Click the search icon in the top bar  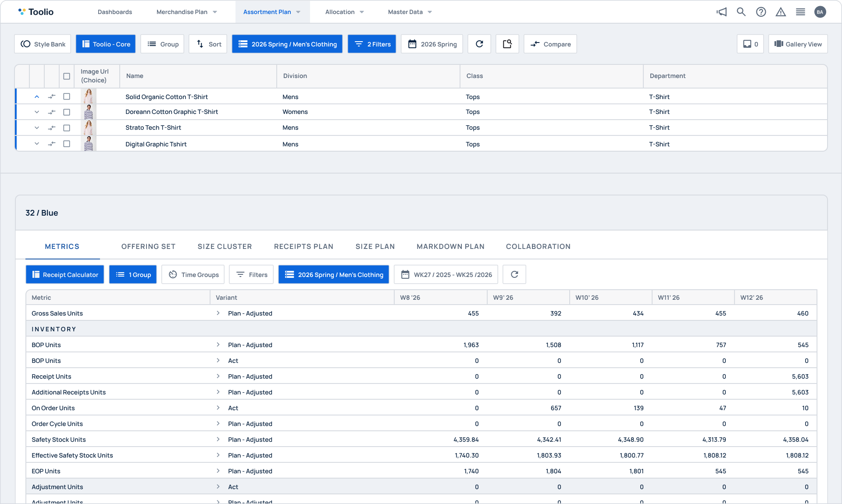coord(741,12)
